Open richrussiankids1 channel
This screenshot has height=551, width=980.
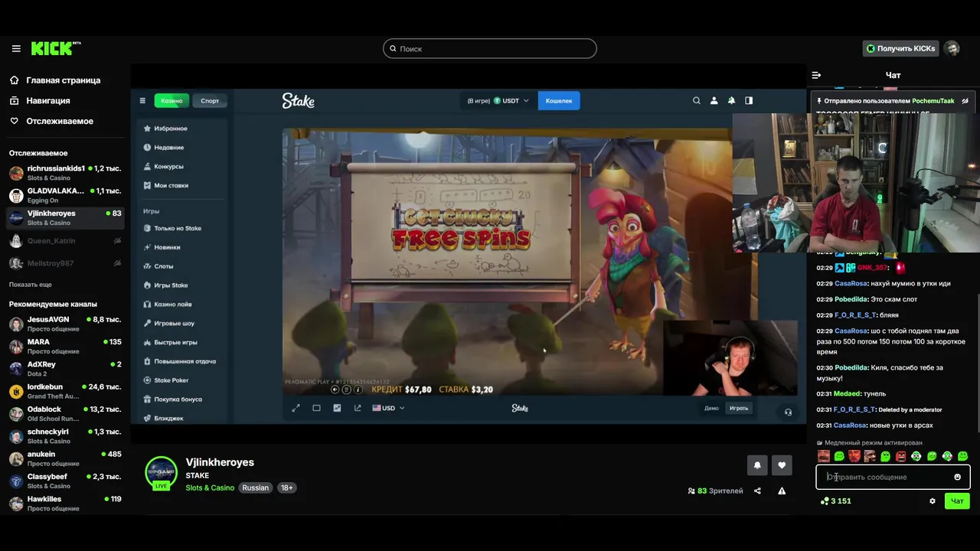pyautogui.click(x=65, y=173)
